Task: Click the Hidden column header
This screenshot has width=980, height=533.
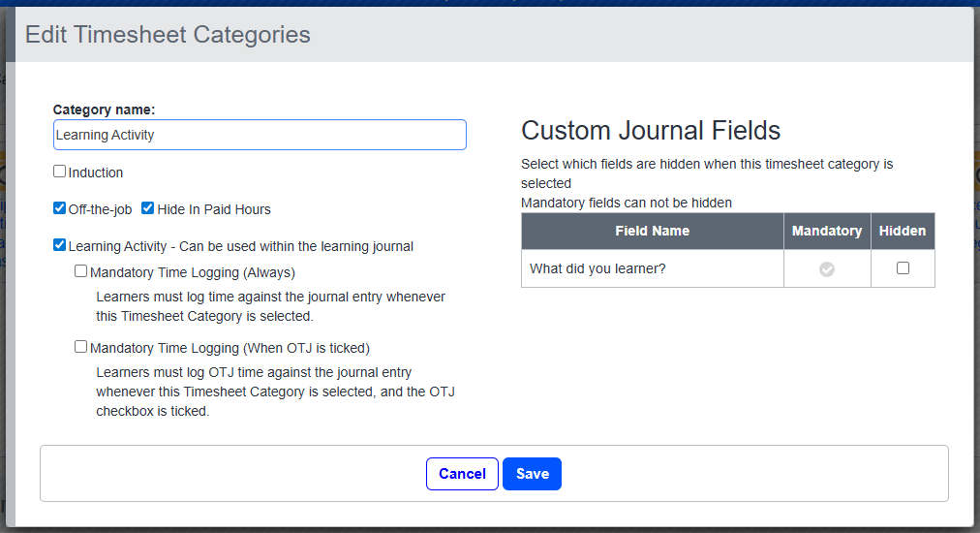Action: (903, 231)
